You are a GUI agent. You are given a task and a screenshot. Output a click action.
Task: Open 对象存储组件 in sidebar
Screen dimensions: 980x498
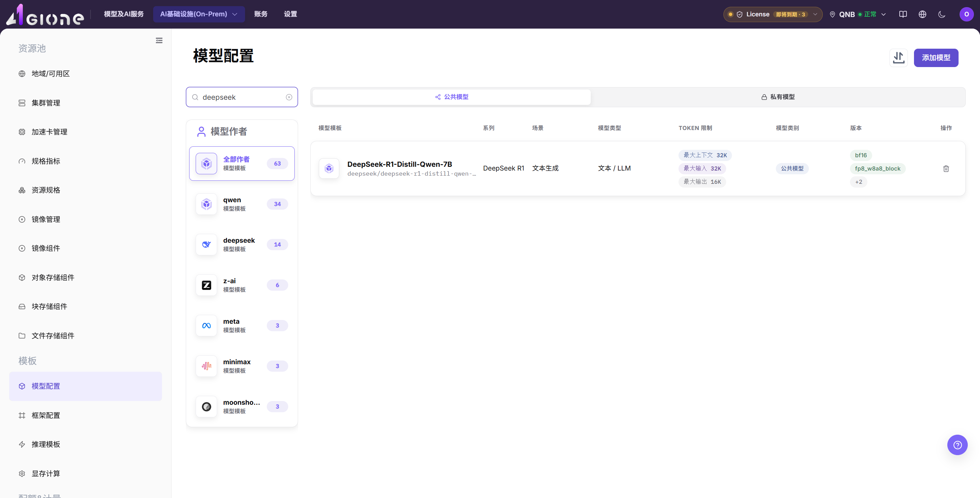(86, 278)
